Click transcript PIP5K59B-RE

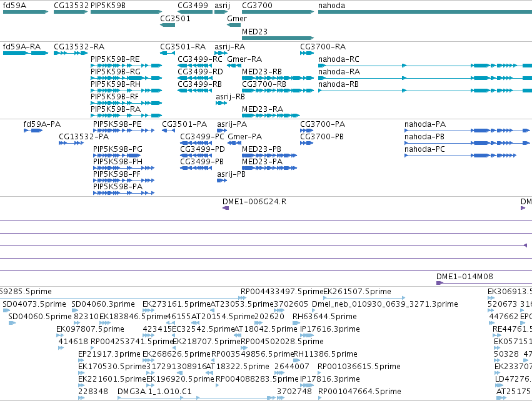(x=115, y=59)
